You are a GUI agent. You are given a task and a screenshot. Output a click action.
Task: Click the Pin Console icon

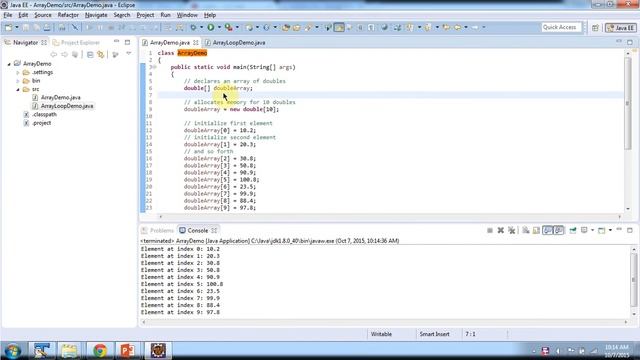(x=573, y=231)
